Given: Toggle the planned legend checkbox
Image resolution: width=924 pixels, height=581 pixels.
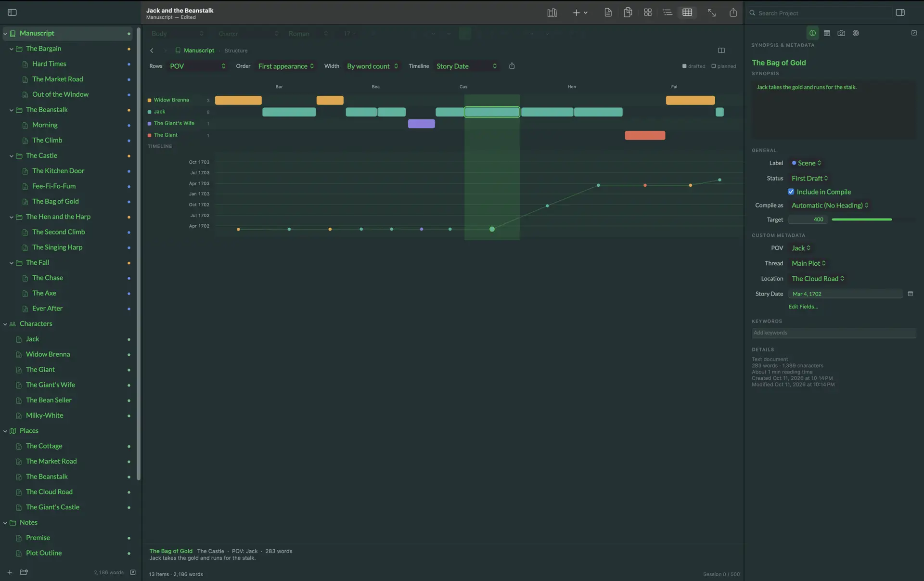Looking at the screenshot, I should 714,66.
